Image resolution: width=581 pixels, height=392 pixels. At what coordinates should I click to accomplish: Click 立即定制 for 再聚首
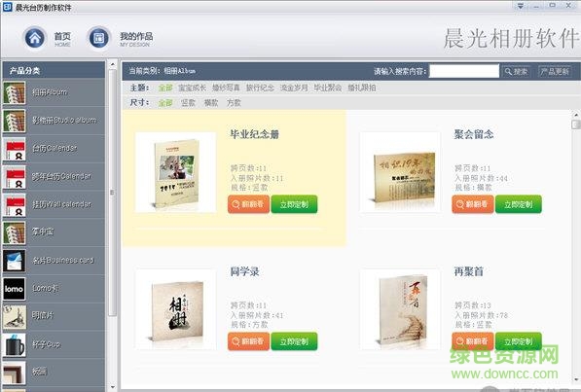[x=519, y=341]
